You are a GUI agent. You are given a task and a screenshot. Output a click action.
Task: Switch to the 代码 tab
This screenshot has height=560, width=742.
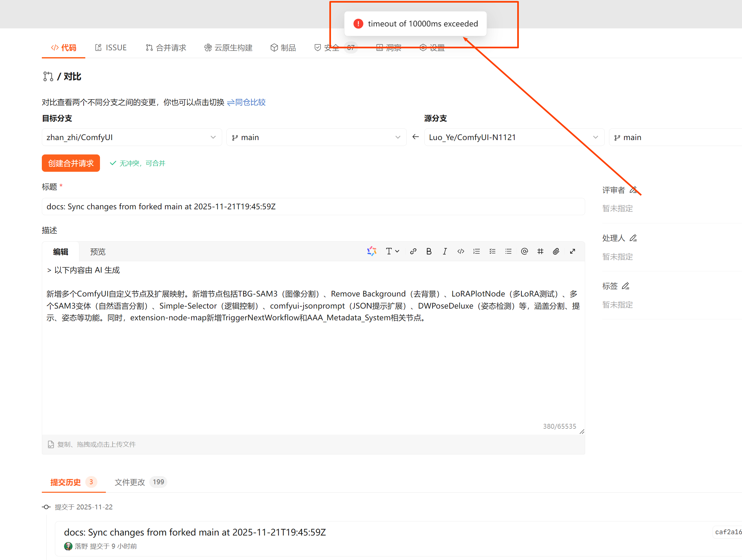[x=63, y=48]
